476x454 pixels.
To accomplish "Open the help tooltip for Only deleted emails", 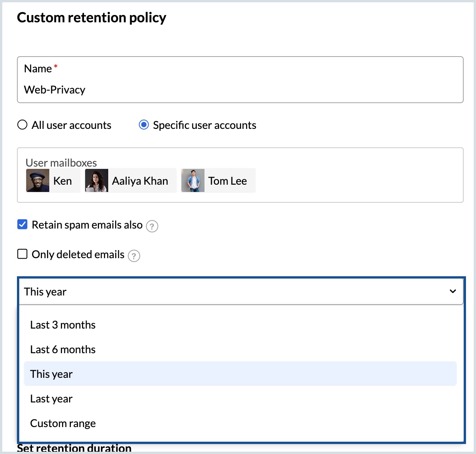I will pos(133,256).
